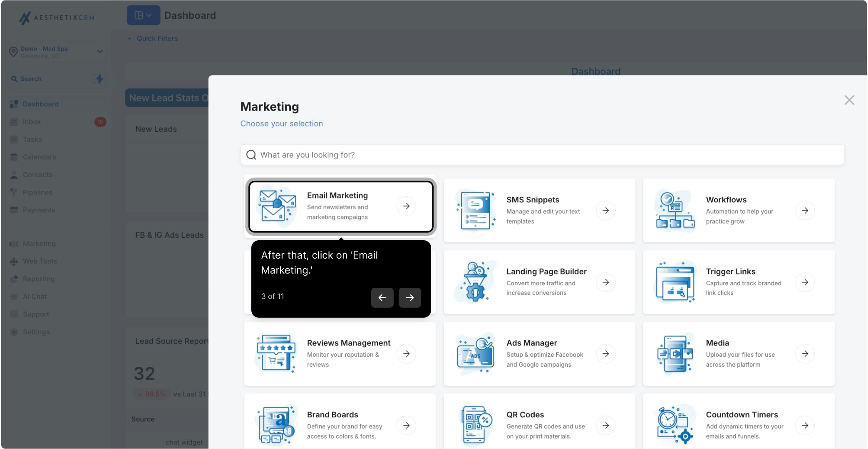Viewport: 868px width, 449px height.
Task: Click the Reviews Management stars icon
Action: [277, 354]
